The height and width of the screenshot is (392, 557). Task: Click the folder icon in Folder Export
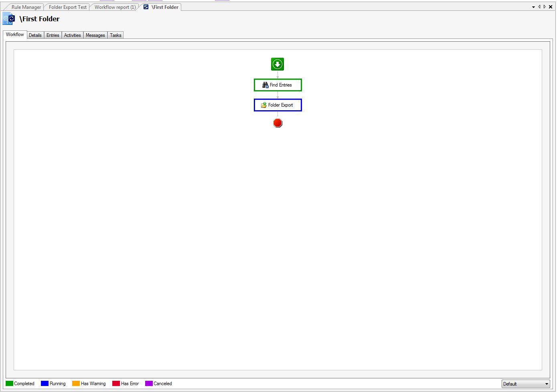(264, 105)
